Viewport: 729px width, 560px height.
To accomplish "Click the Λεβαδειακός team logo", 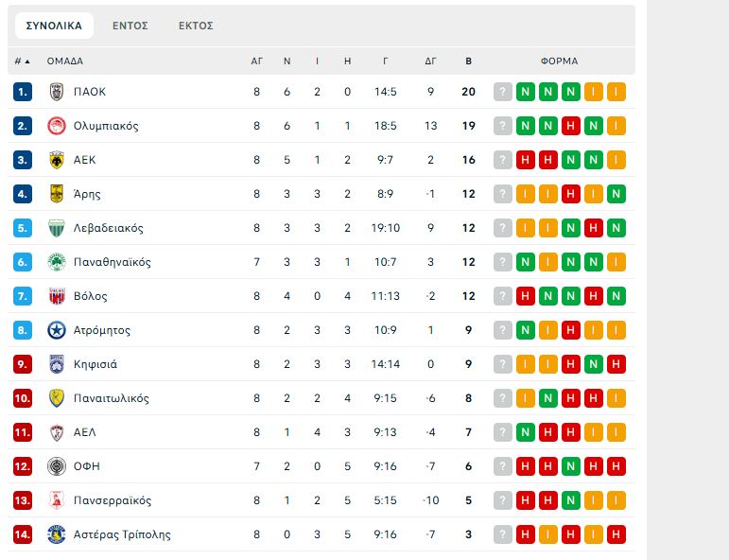I will 56,228.
